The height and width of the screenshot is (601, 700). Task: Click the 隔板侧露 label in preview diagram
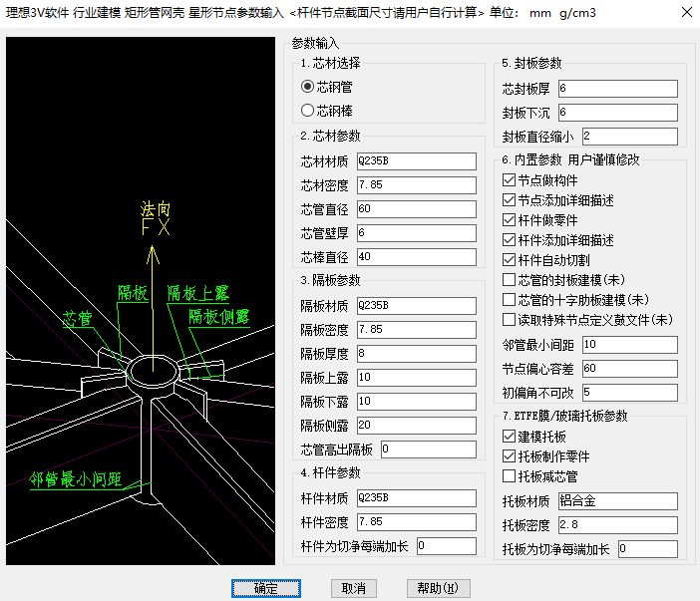(x=218, y=317)
